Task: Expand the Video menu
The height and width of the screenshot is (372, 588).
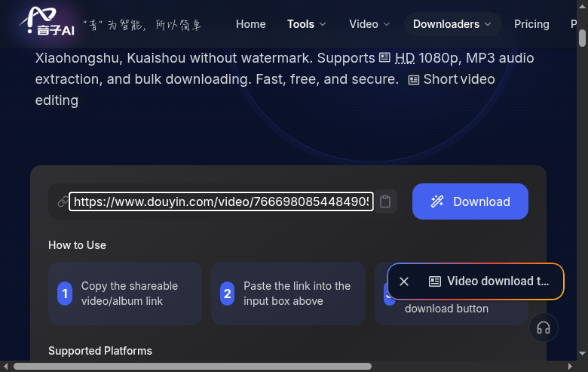Action: click(369, 24)
